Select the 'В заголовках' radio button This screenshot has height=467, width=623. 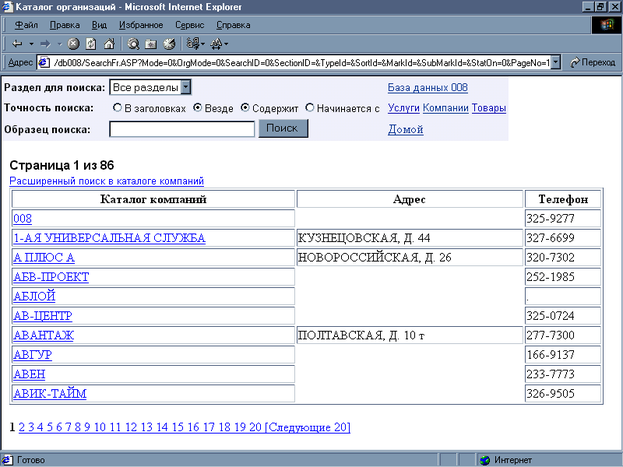(x=118, y=108)
